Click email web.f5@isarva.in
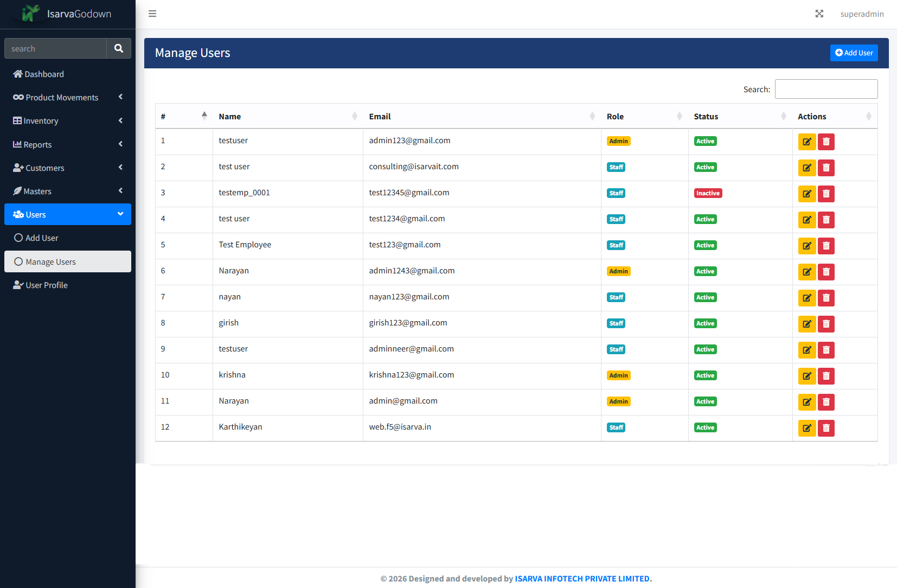 click(400, 427)
